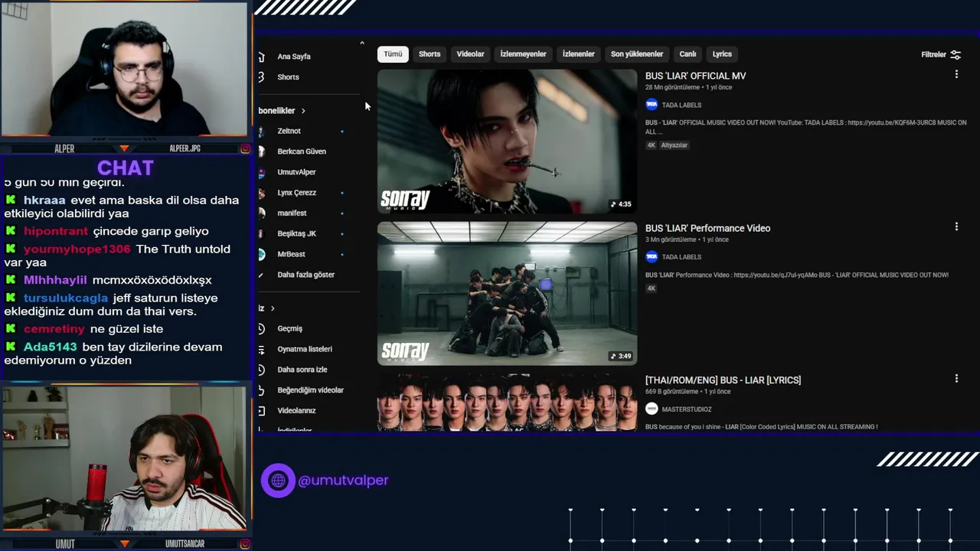980x551 pixels.
Task: Open the Filtreler filter menu
Action: 941,54
